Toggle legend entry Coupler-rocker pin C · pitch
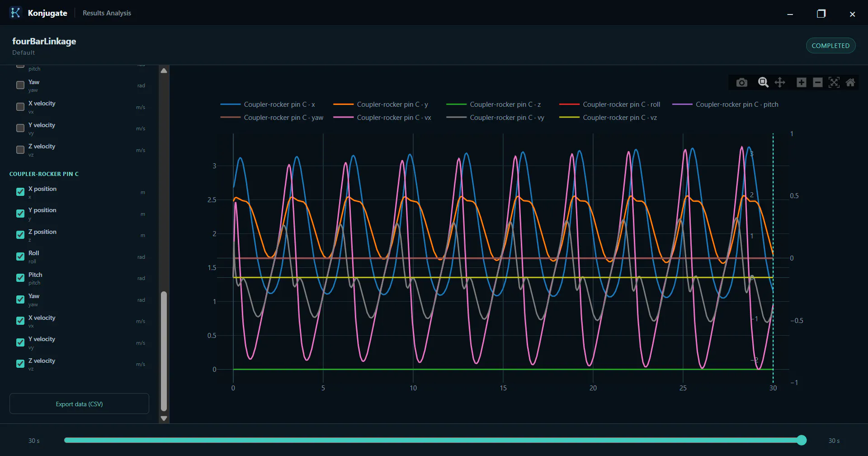The width and height of the screenshot is (868, 456). pos(726,104)
